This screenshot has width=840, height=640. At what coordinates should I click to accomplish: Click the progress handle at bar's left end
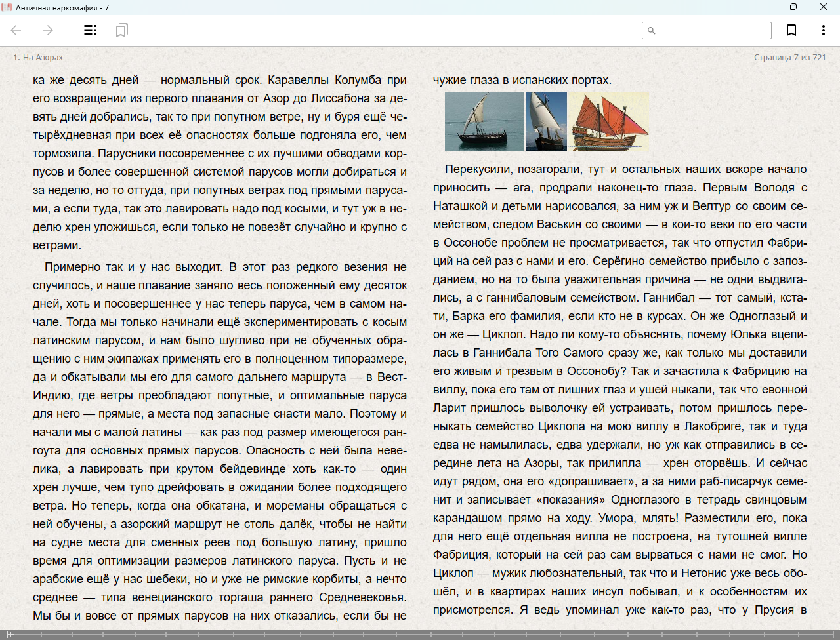tap(9, 634)
